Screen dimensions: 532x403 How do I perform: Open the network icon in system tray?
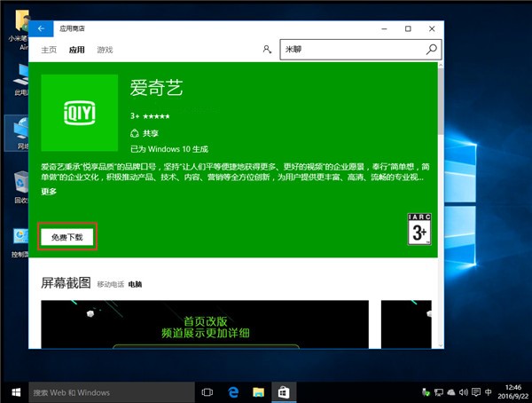pos(438,392)
